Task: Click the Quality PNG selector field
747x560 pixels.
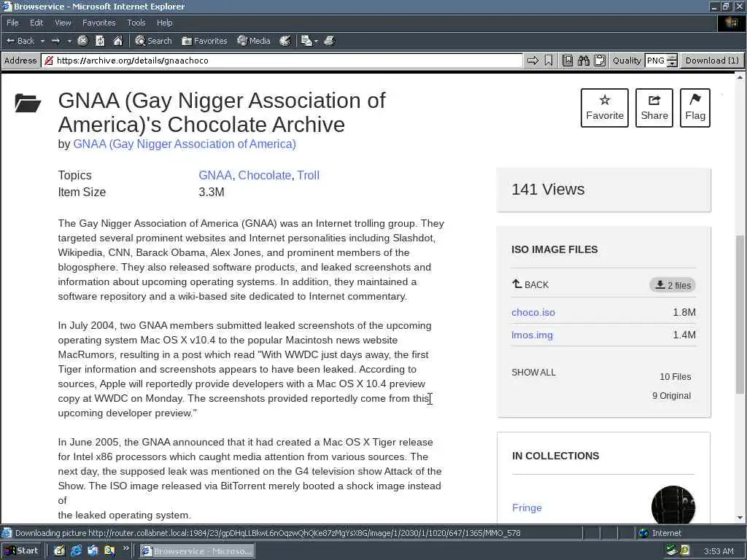Action: point(656,61)
